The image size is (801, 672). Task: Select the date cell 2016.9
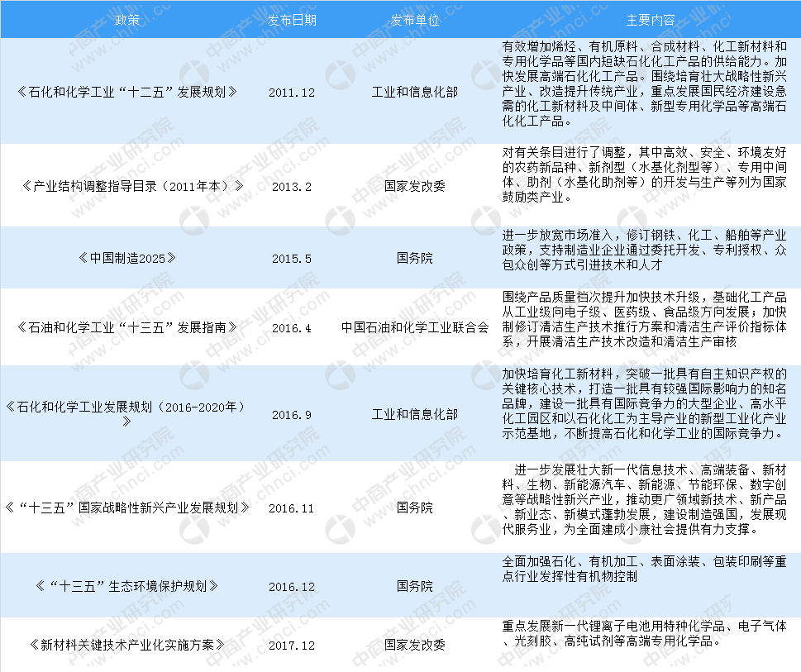tap(292, 415)
